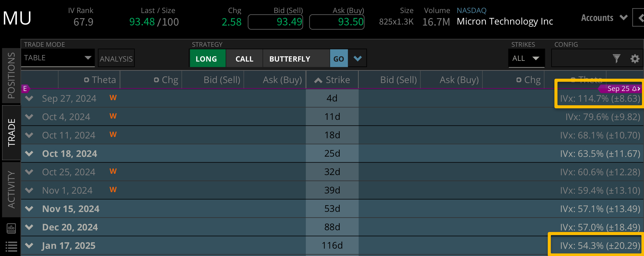Screen dimensions: 644x256
Task: Sort by the Strike column arrow
Action: pos(318,80)
